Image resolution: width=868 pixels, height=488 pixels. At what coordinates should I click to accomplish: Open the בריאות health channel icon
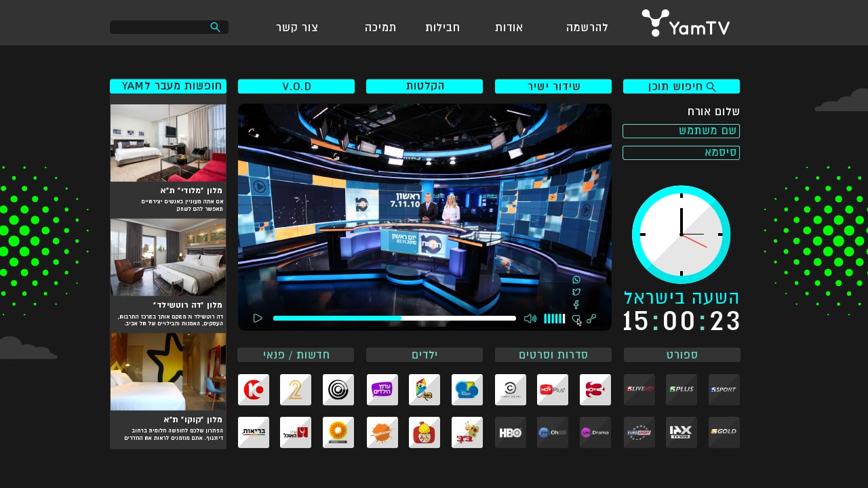(254, 432)
